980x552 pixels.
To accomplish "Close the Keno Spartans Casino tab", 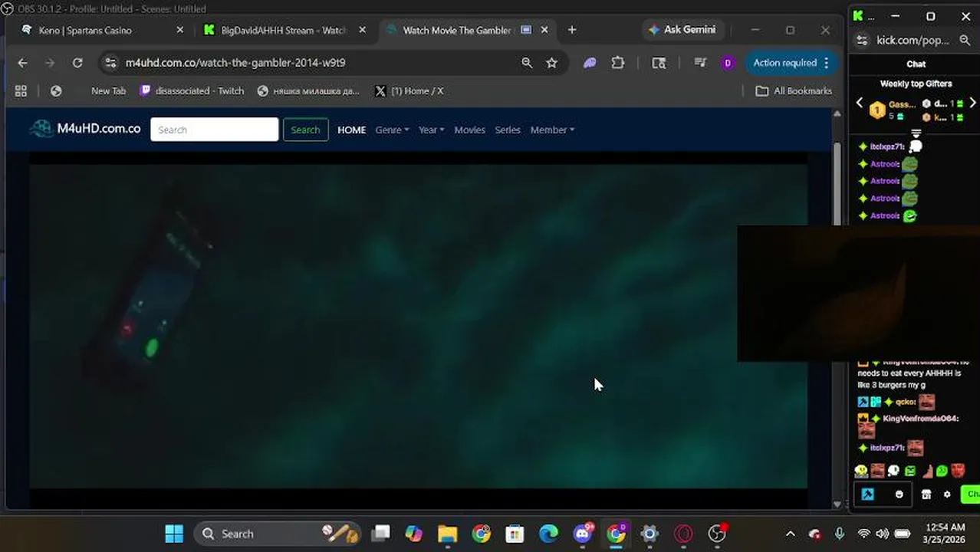I will click(180, 30).
